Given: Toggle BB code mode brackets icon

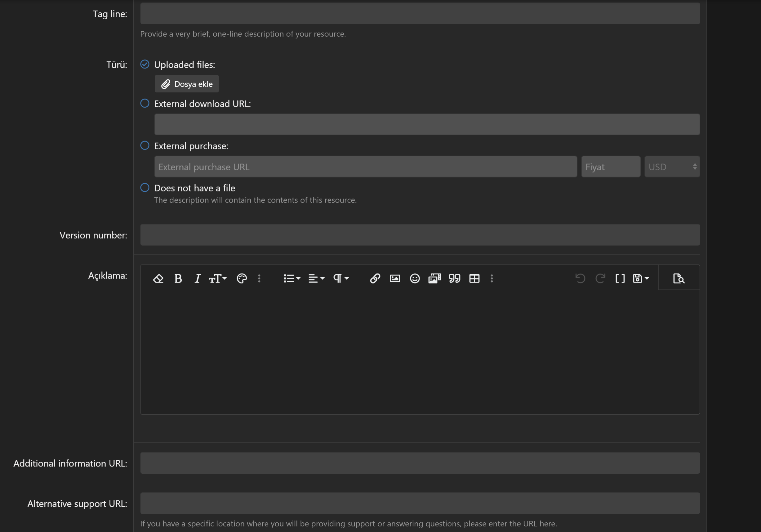Looking at the screenshot, I should tap(620, 279).
